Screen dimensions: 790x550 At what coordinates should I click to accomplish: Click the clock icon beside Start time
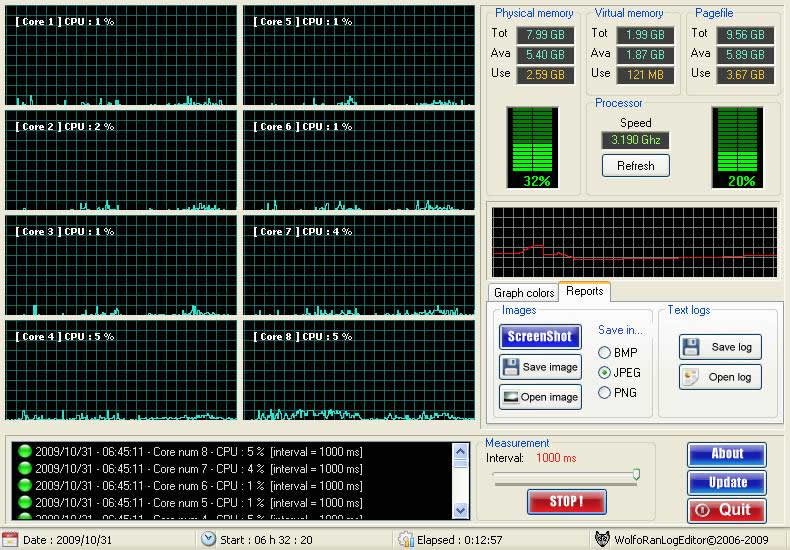click(x=208, y=539)
